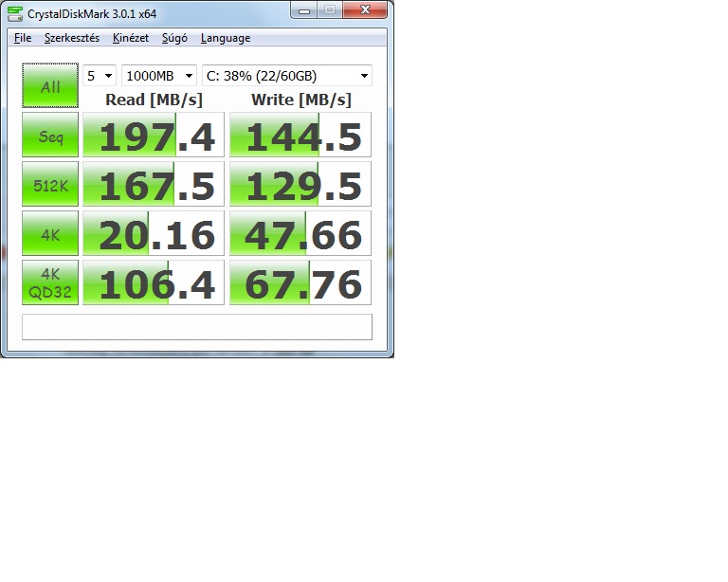Screen dimensions: 728x582
Task: Start the 512K benchmark test
Action: click(50, 184)
